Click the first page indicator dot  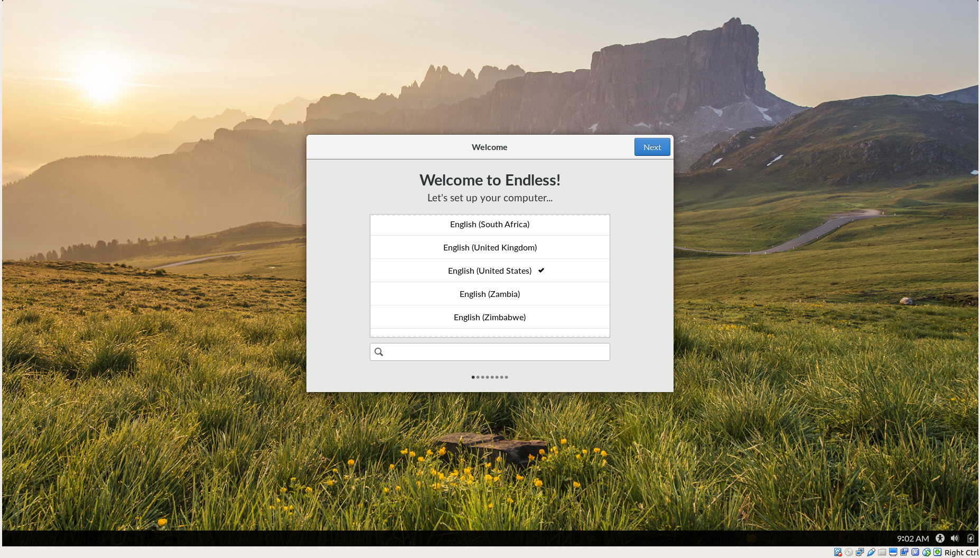[x=473, y=377]
